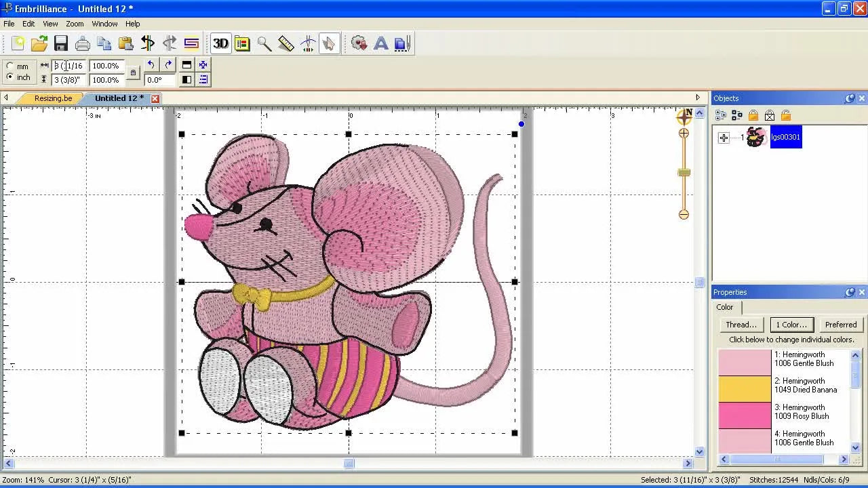Click the height percentage 100.0% field
868x488 pixels.
106,80
